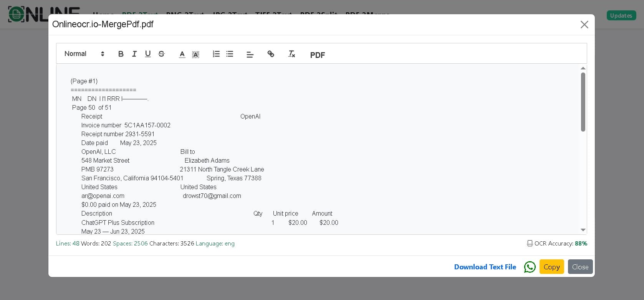This screenshot has width=644, height=300.
Task: Toggle italic formatting in editor toolbar
Action: [x=134, y=54]
